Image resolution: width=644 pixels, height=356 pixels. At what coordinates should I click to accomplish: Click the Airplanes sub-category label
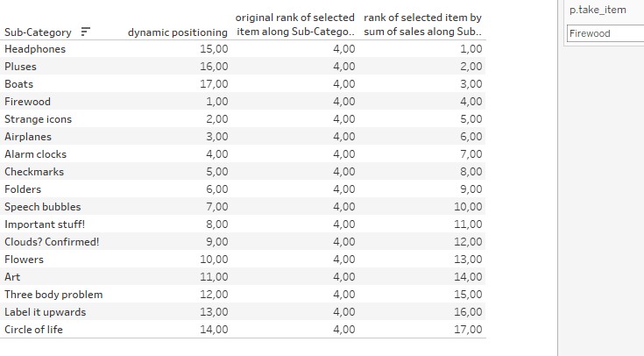[x=28, y=137]
